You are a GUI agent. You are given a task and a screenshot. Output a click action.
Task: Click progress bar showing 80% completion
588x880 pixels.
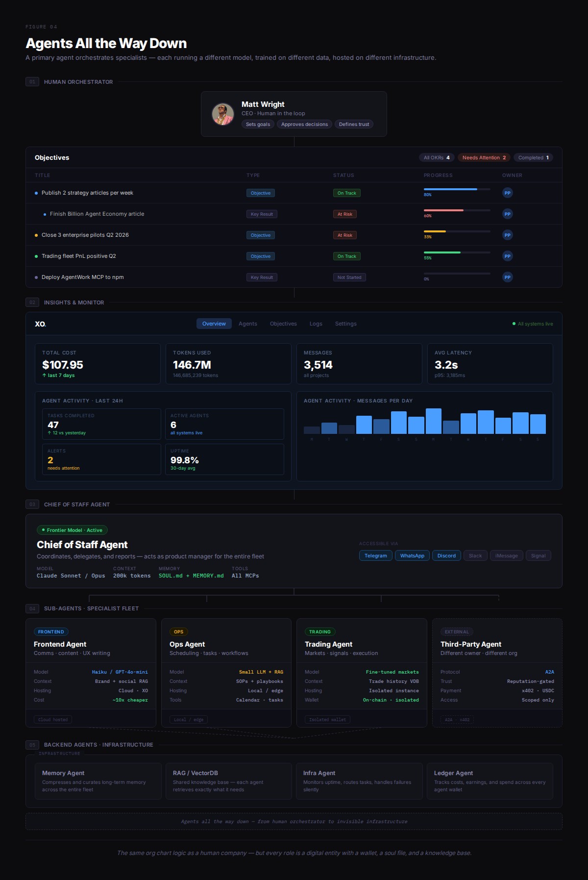[457, 189]
